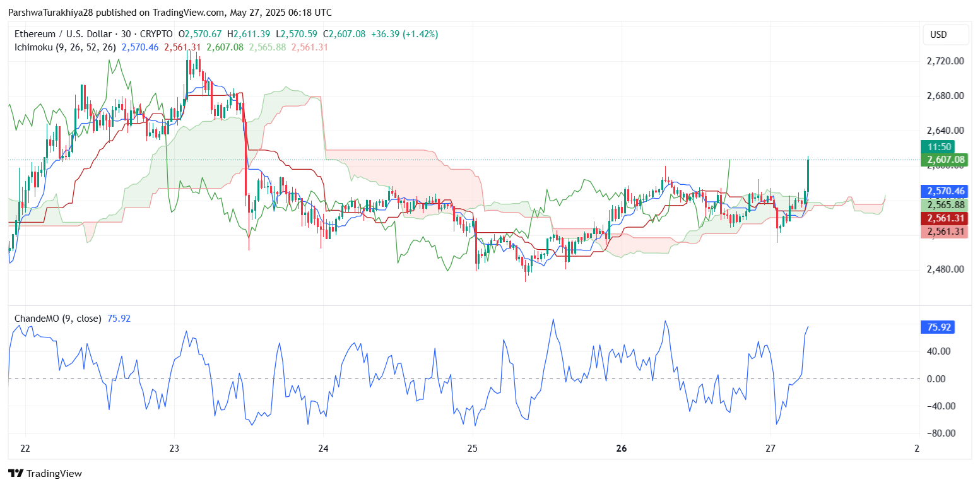Click the green 2,607.08 price tag on the axis
The width and height of the screenshot is (980, 487).
(937, 160)
